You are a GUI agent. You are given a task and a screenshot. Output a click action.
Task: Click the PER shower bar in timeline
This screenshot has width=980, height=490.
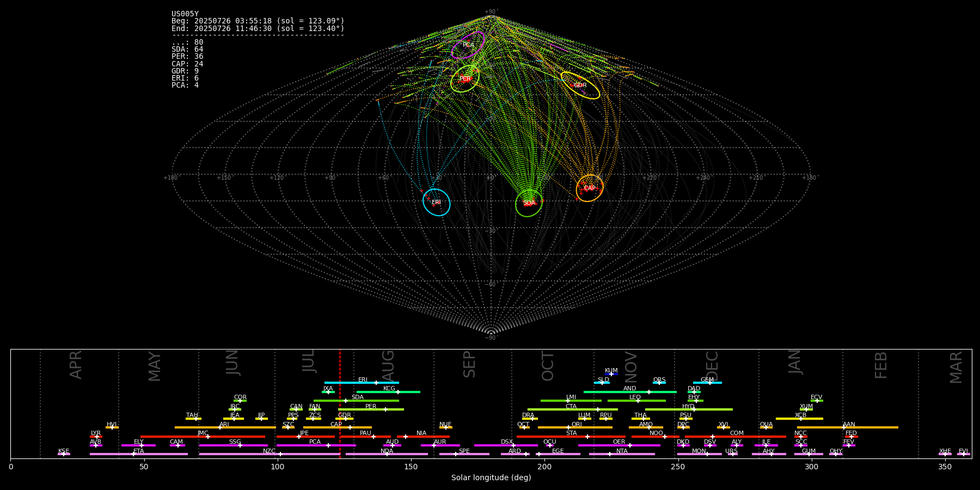371,409
